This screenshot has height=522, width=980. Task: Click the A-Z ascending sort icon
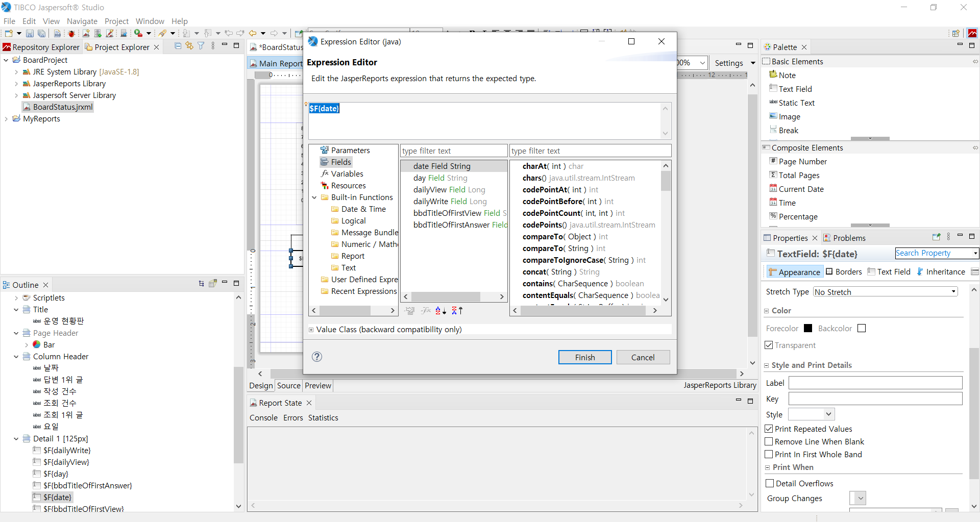click(x=441, y=310)
